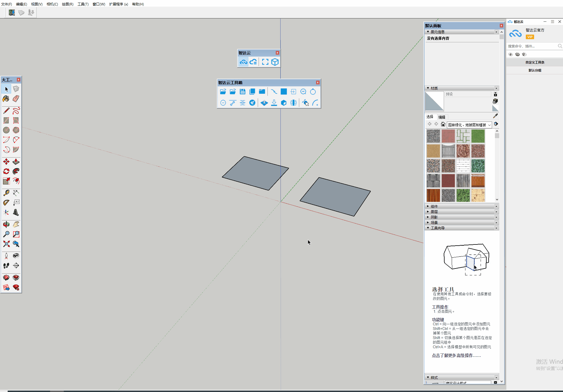Open the material library dropdown 园林绿化
The width and height of the screenshot is (563, 392).
[x=469, y=125]
